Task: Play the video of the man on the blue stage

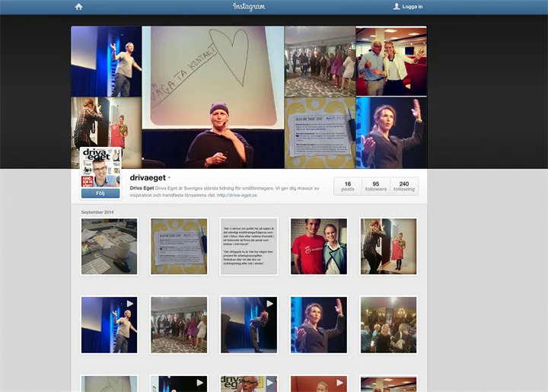Action: [110, 325]
